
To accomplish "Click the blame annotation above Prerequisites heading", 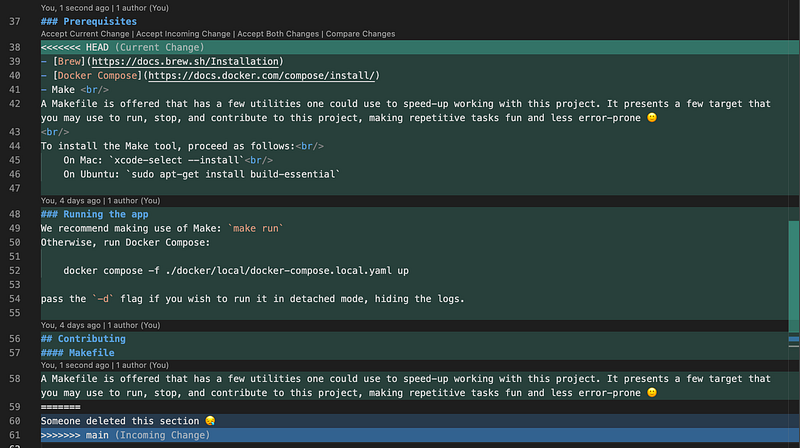I will pos(105,8).
